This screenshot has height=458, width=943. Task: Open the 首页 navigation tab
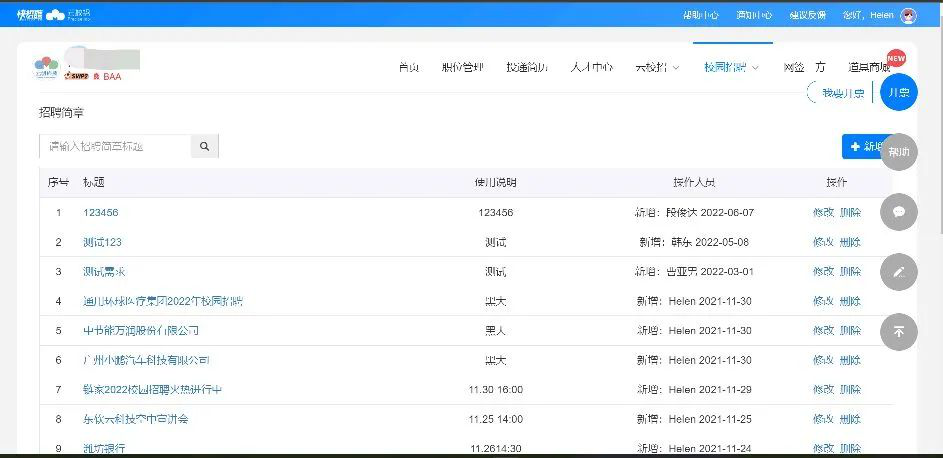(x=408, y=68)
